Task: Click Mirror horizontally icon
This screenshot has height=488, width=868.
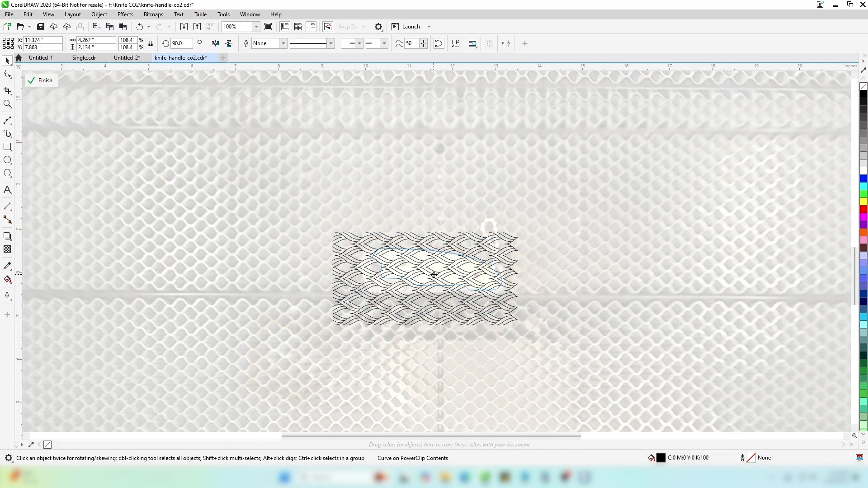Action: coord(215,44)
